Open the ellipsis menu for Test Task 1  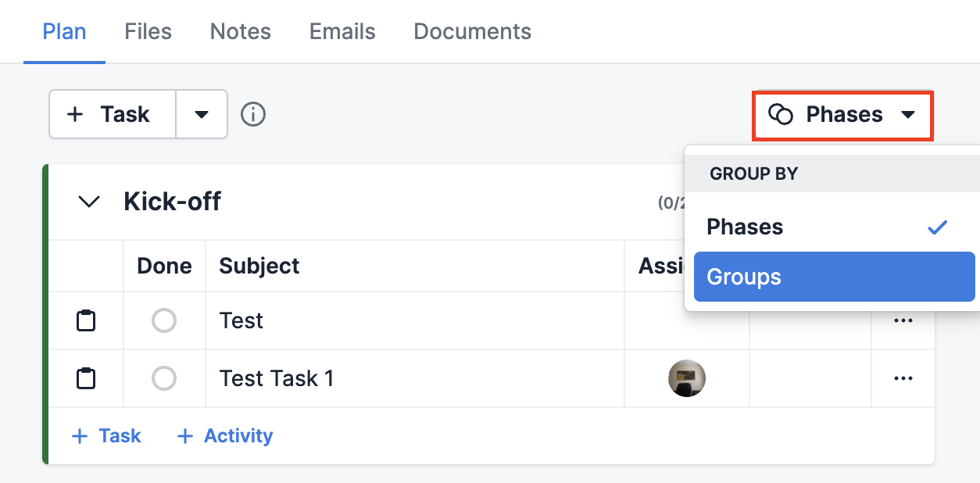(903, 378)
